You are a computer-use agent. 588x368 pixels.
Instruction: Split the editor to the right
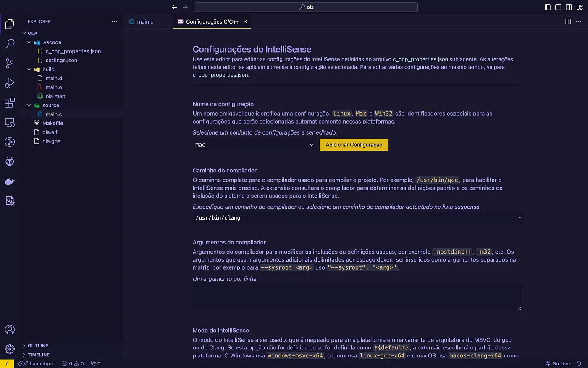click(x=568, y=21)
